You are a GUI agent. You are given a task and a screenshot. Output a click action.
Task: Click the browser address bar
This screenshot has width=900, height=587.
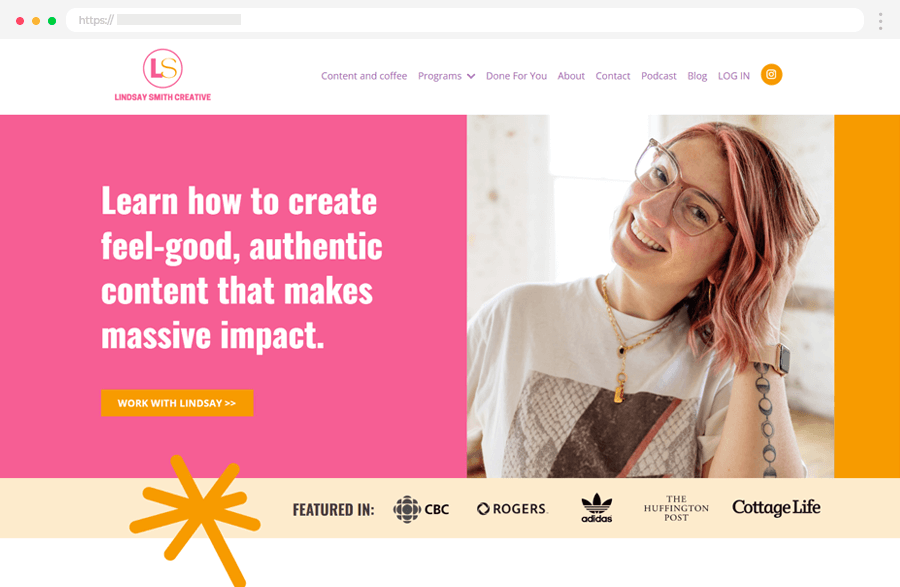pos(465,20)
